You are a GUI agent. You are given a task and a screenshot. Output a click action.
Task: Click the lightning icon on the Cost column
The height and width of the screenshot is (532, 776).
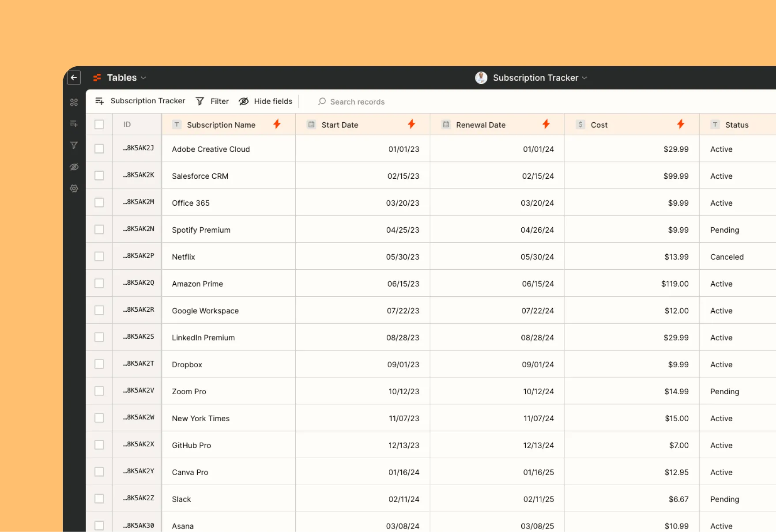[681, 125]
